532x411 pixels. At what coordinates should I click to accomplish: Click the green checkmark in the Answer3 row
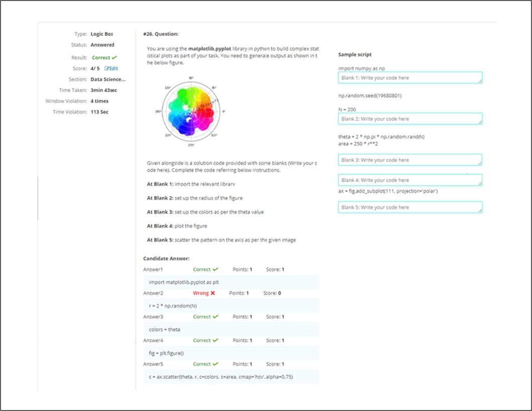click(215, 317)
